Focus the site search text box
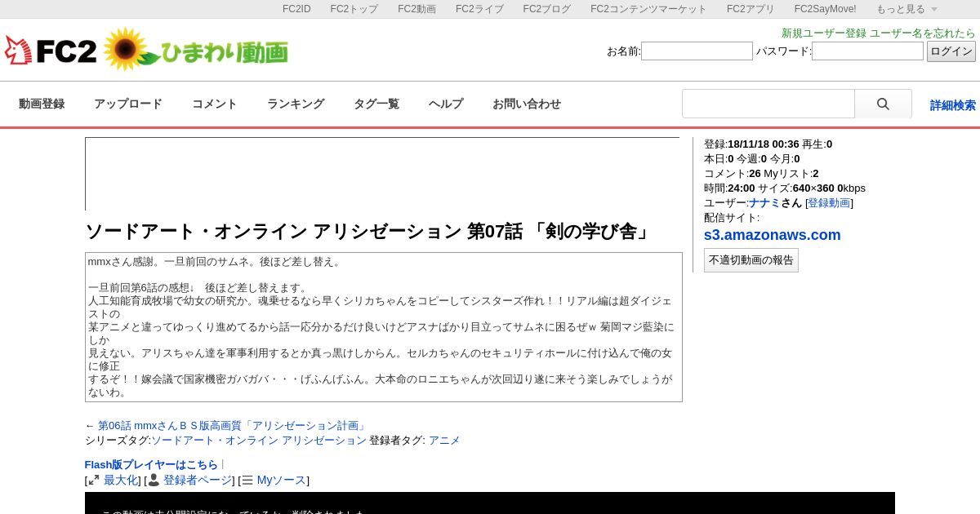The height and width of the screenshot is (514, 980). click(x=768, y=104)
